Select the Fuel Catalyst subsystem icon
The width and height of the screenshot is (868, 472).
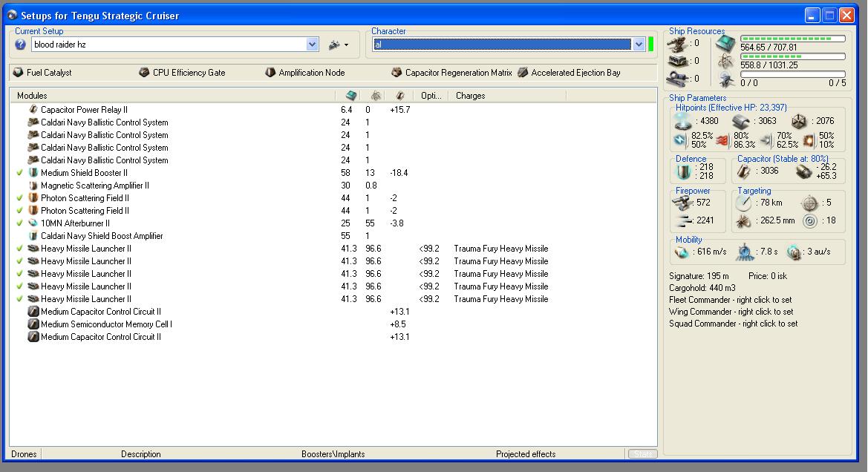point(19,73)
